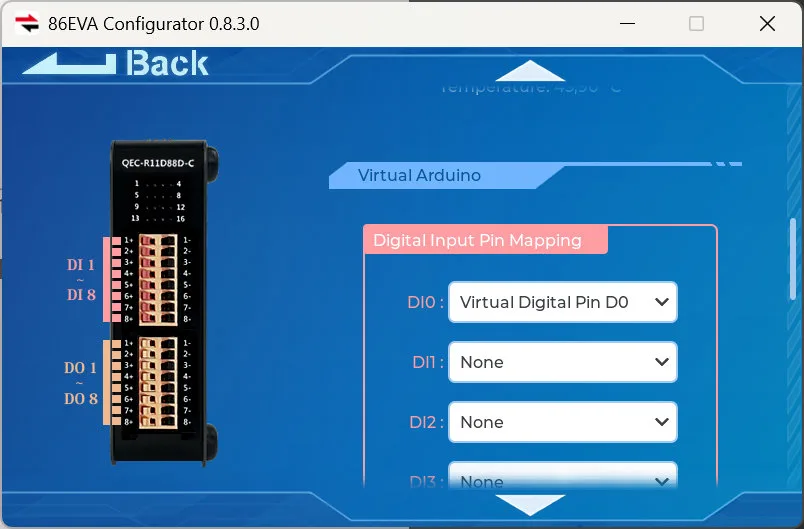Screen dimensions: 804x529
Task: Minimize the 86EVA Configurator window
Action: 627,23
